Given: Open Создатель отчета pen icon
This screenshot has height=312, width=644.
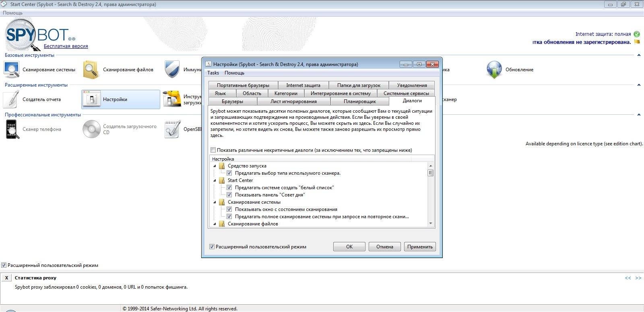Looking at the screenshot, I should 11,99.
